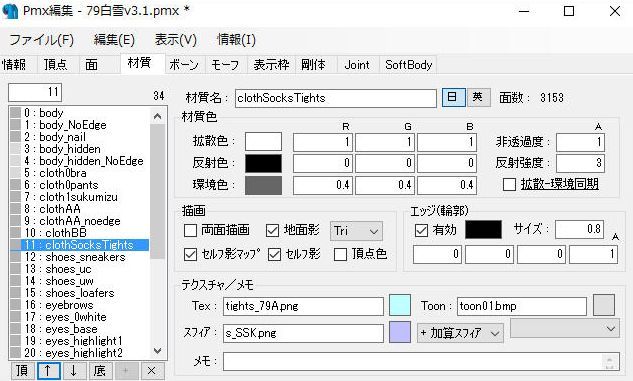Switch to the SoftBody tab

click(x=409, y=65)
